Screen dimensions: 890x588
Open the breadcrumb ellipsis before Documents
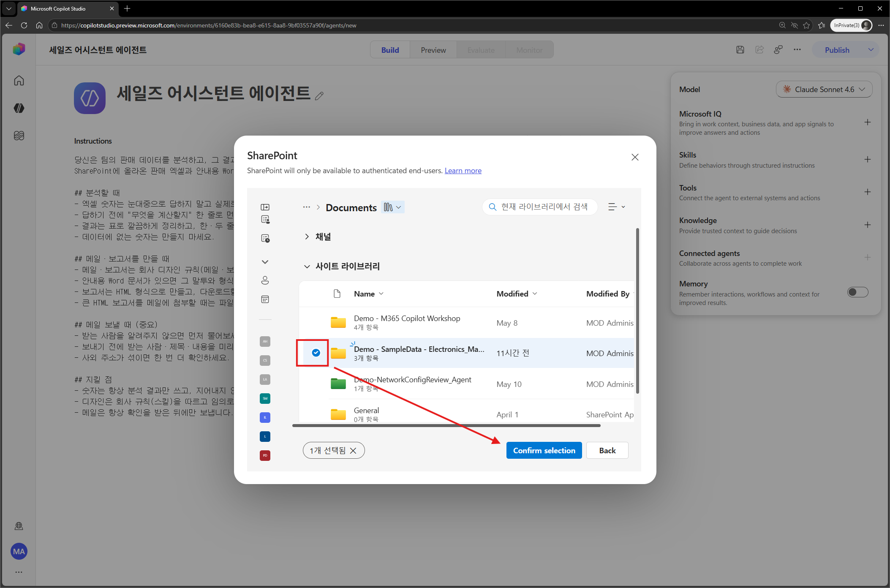(x=307, y=207)
